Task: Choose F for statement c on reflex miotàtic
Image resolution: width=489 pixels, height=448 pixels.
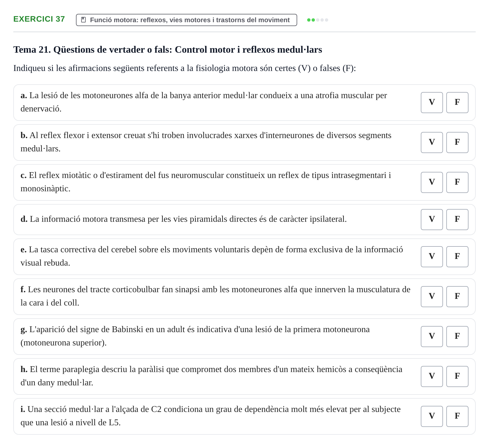Action: pyautogui.click(x=457, y=182)
